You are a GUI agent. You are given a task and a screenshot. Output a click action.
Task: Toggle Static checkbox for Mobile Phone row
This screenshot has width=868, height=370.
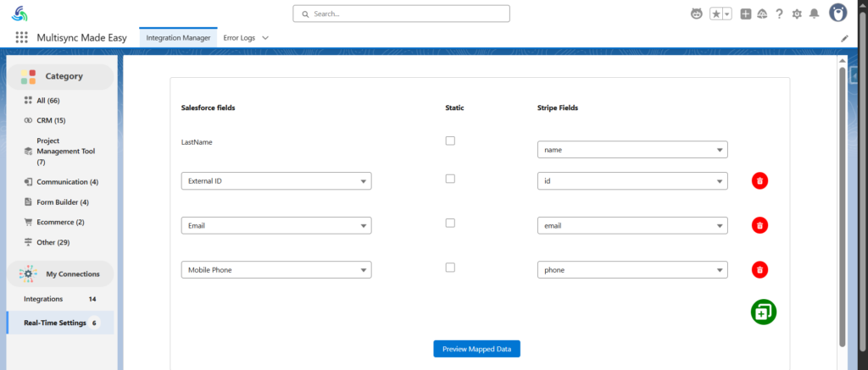pos(450,268)
